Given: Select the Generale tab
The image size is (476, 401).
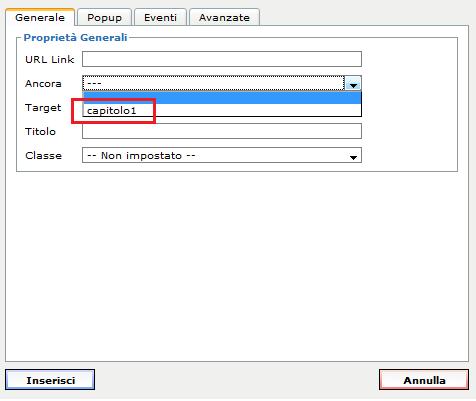Looking at the screenshot, I should [40, 17].
